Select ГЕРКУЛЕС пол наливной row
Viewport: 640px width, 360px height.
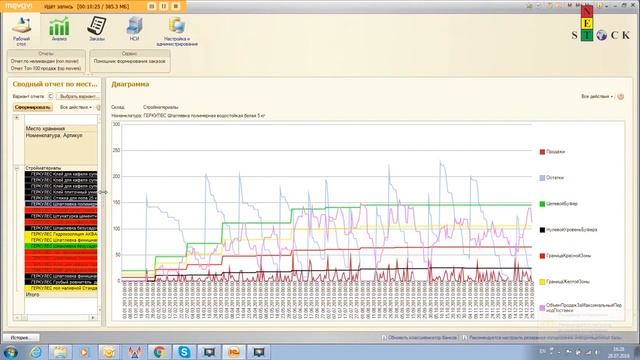[x=60, y=288]
